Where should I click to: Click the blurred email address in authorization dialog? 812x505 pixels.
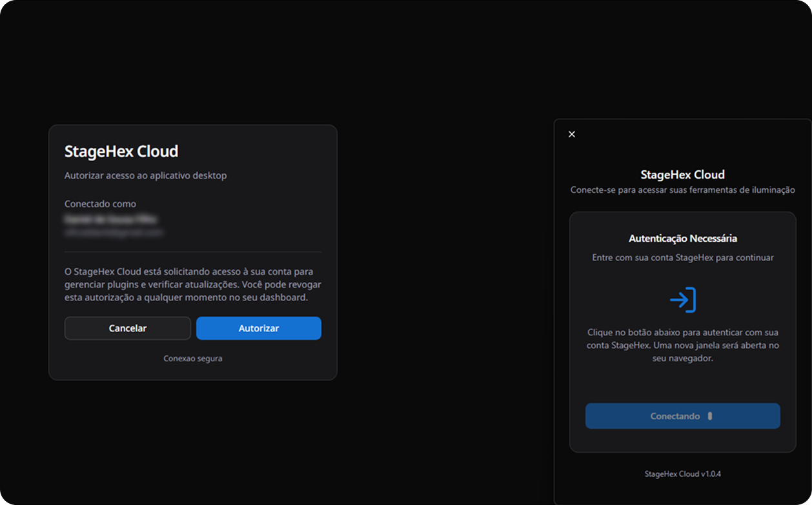pos(114,232)
